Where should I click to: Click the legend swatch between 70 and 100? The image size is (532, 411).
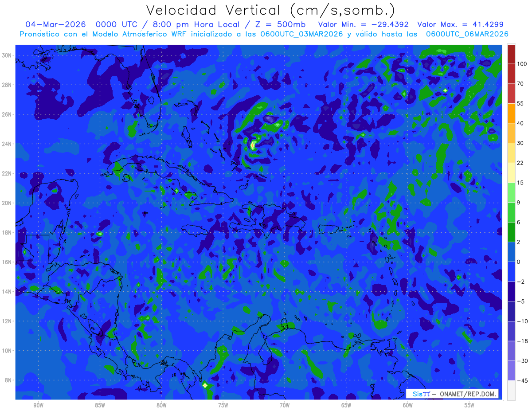pyautogui.click(x=511, y=74)
